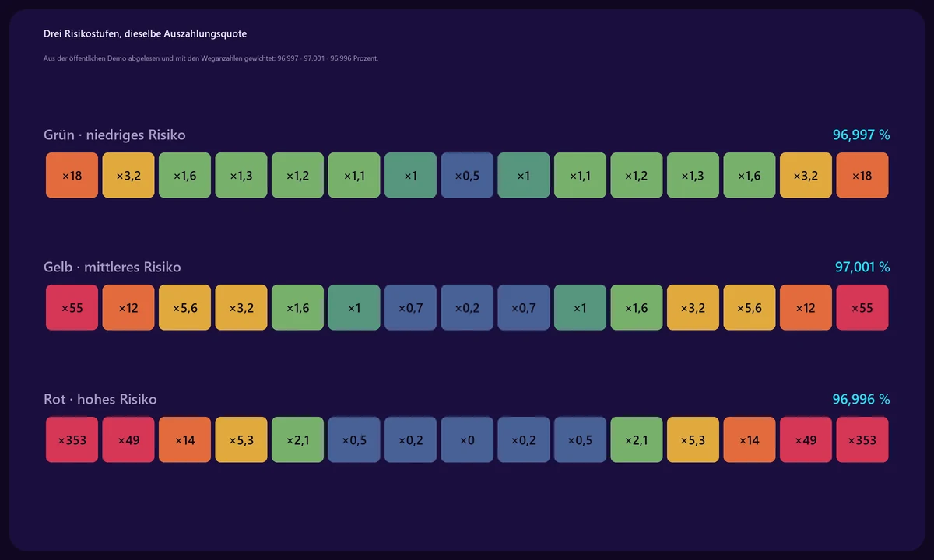Click the "Gelb · mittleres Risiko" heading
934x560 pixels.
(112, 267)
